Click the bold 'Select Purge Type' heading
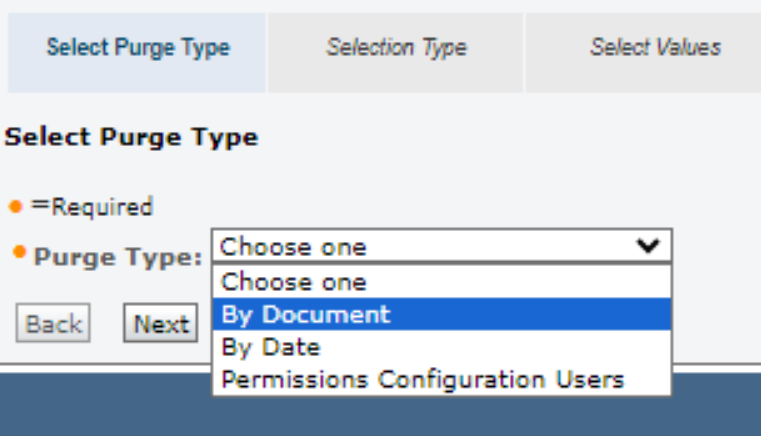 (x=131, y=137)
